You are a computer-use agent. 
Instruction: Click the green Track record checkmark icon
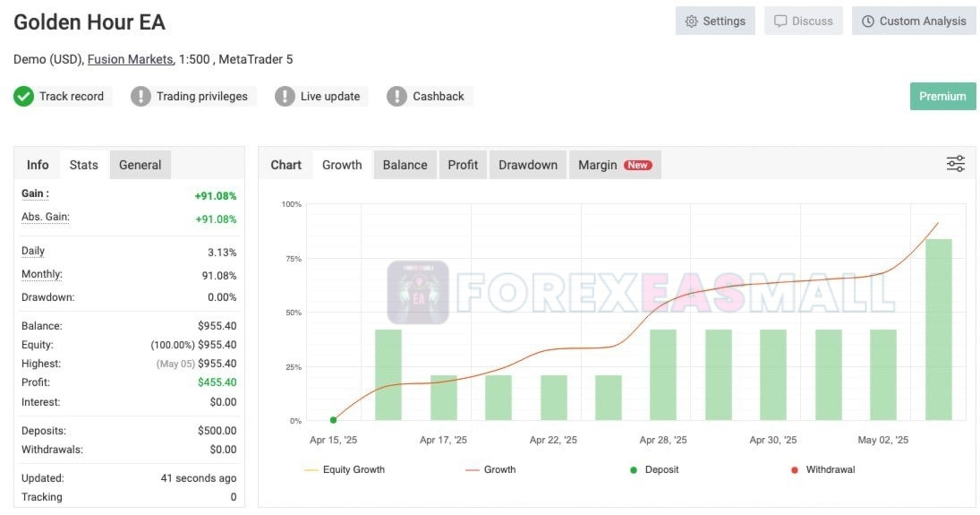tap(24, 97)
